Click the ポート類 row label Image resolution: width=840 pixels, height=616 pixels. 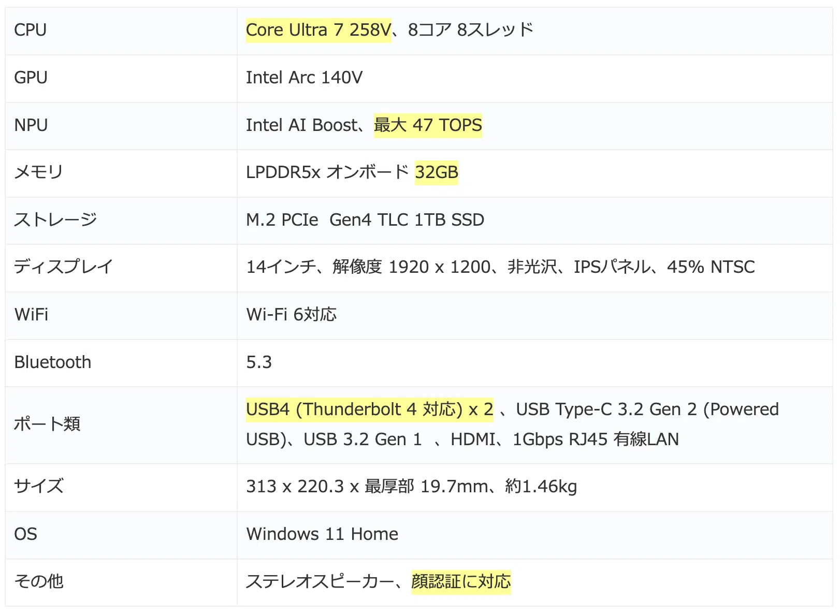(47, 424)
